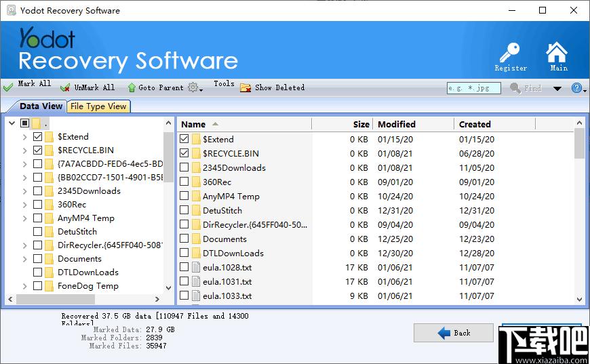Collapse the root tree node

(12, 123)
